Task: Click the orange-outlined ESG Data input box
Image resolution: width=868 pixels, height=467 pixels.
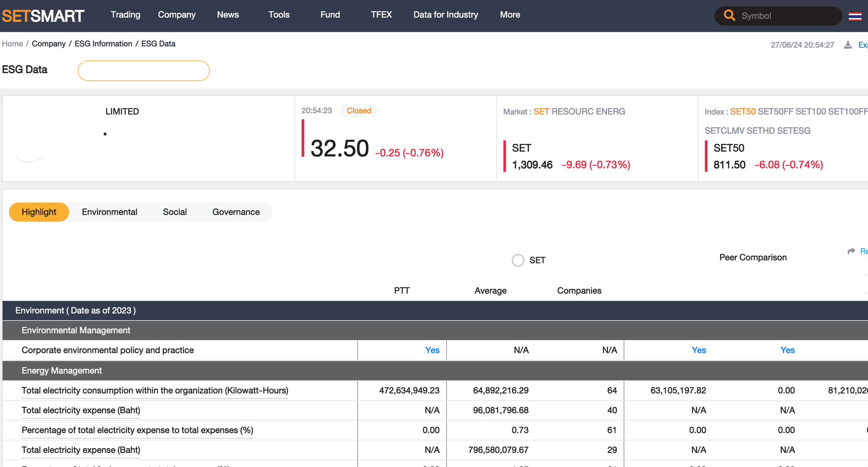Action: [144, 71]
